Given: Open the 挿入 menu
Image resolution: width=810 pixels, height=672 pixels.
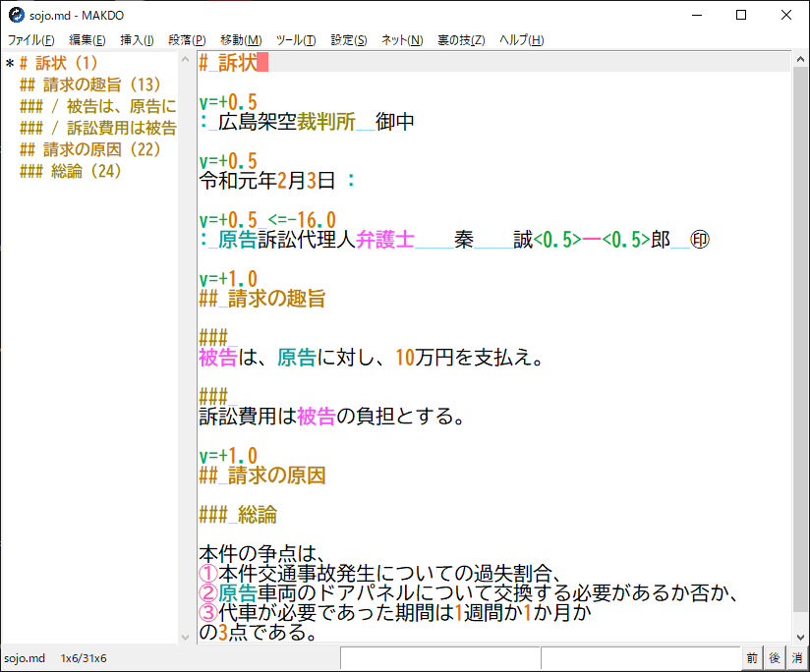Looking at the screenshot, I should pos(137,39).
